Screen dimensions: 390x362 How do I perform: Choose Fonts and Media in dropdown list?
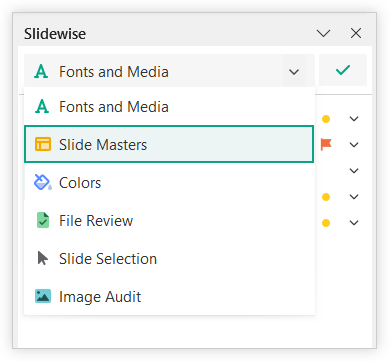(x=169, y=107)
